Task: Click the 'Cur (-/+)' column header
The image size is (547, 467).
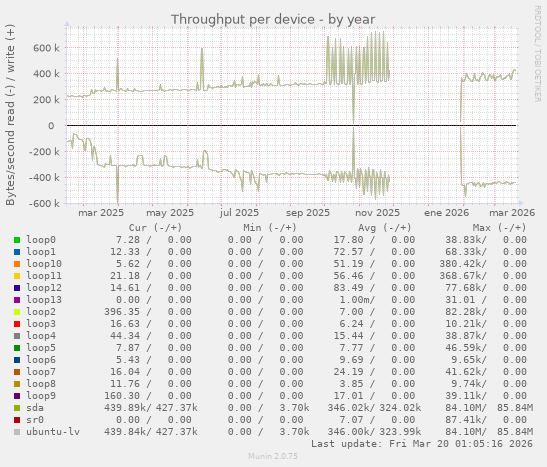Action: (155, 228)
